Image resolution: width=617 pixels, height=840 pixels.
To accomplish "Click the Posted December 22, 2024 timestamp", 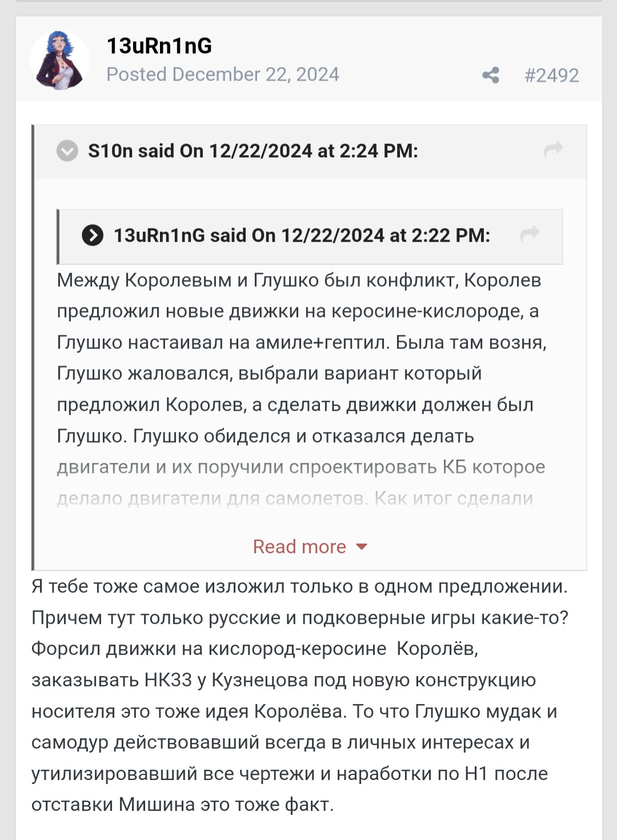I will 223,75.
